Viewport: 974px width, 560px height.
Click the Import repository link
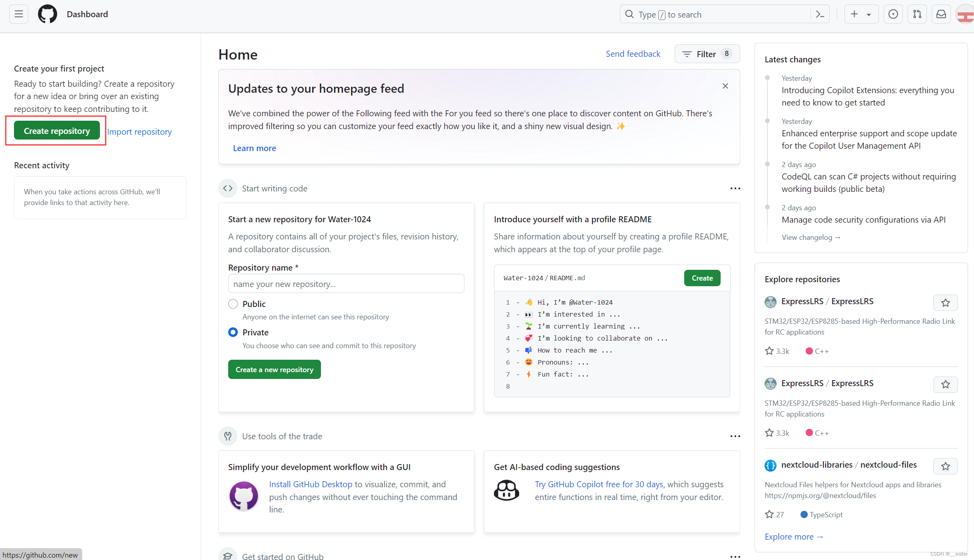pos(139,132)
